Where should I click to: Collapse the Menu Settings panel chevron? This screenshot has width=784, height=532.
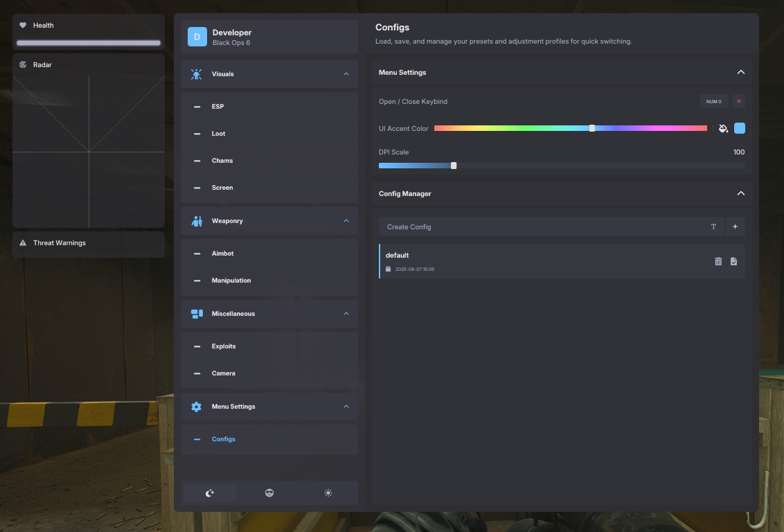coord(740,73)
